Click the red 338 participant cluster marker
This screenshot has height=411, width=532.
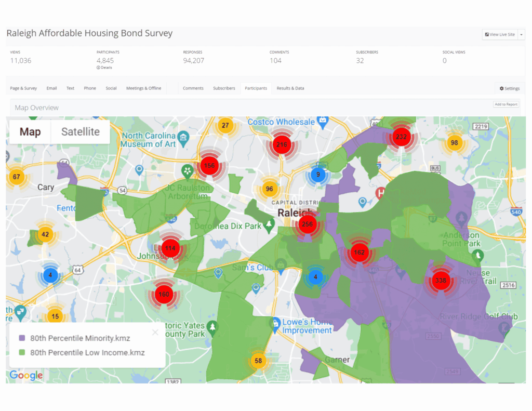[441, 281]
